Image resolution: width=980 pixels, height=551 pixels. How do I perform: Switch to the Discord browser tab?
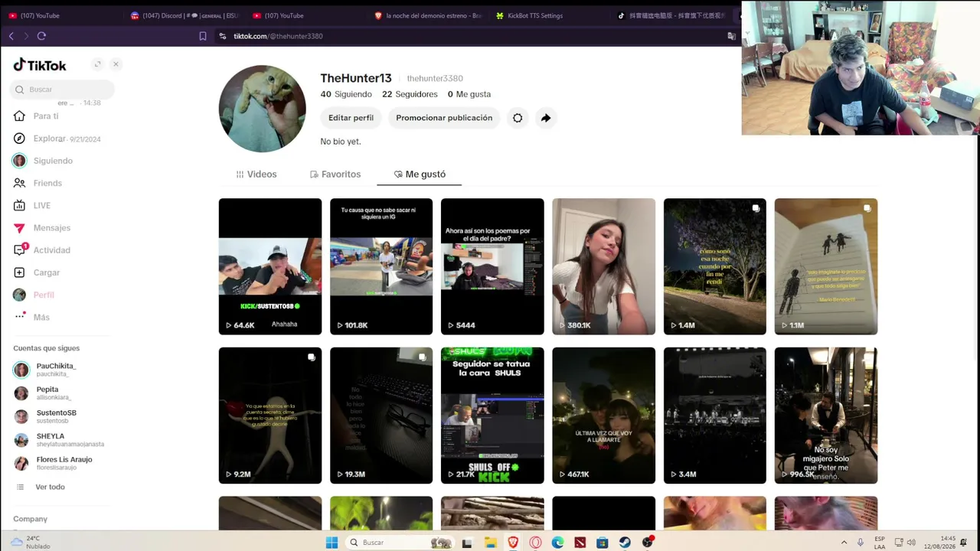[x=185, y=15]
